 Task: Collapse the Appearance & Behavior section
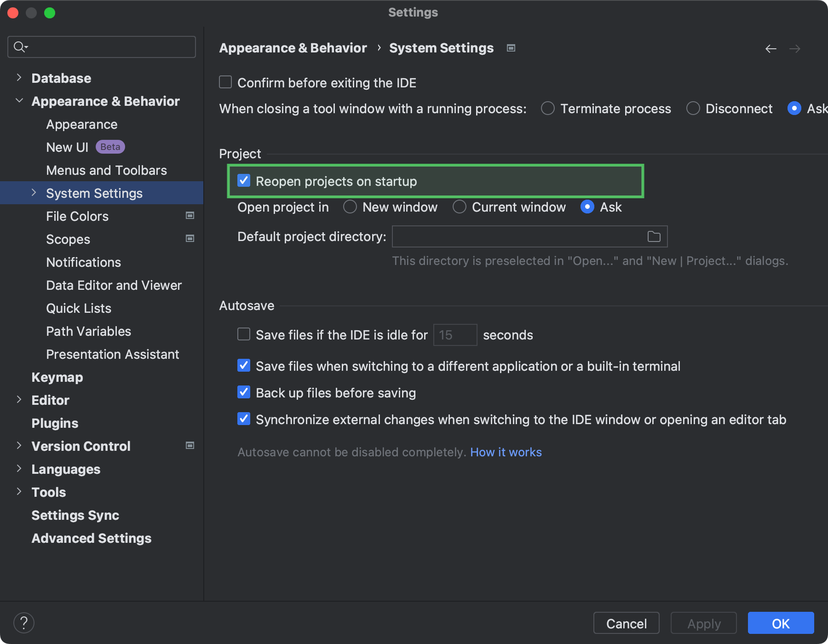[x=19, y=100]
